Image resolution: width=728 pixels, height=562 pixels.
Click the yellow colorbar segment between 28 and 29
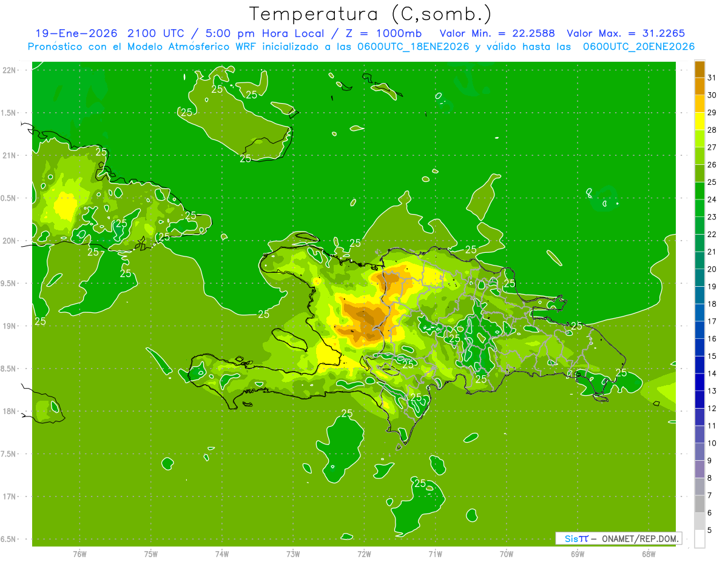click(x=699, y=121)
